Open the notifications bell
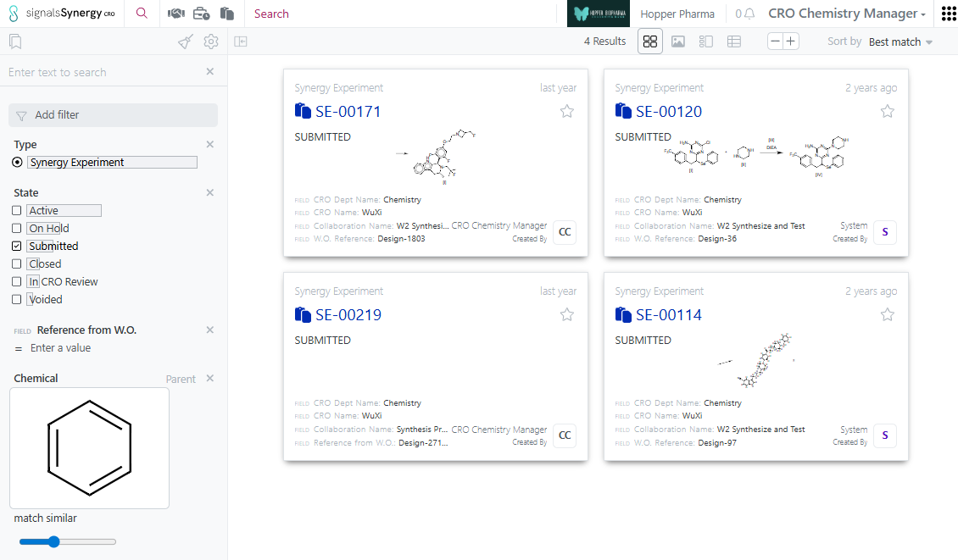The height and width of the screenshot is (560, 958). (749, 14)
